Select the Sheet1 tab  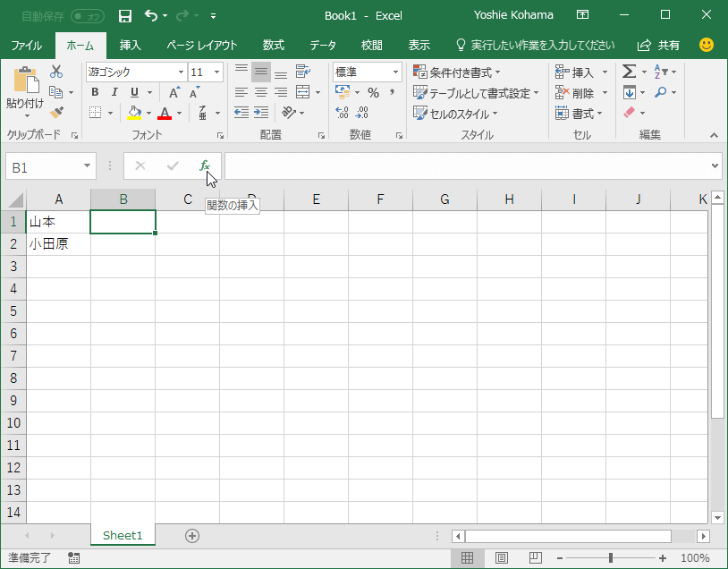[x=123, y=535]
